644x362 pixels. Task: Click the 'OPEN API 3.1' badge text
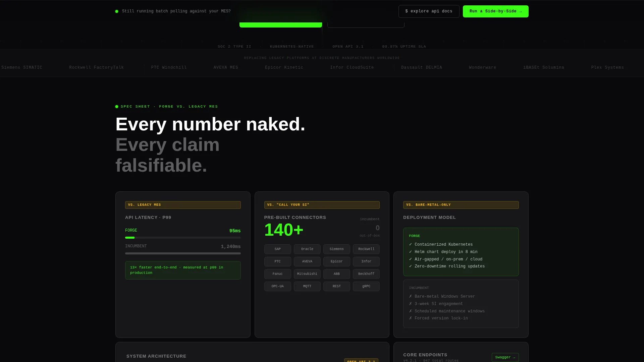click(348, 47)
